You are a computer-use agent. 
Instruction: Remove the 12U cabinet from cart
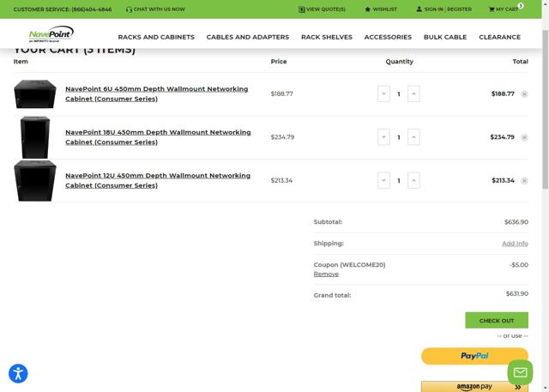pyautogui.click(x=524, y=181)
